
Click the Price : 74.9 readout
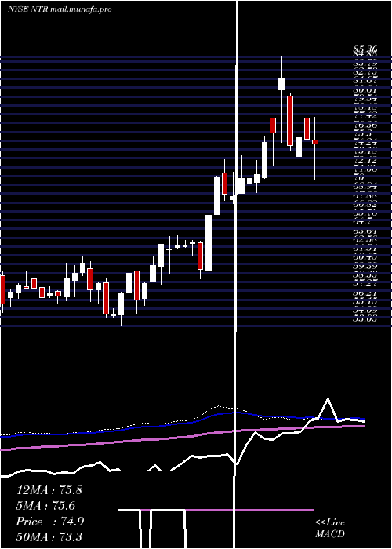coord(49,522)
